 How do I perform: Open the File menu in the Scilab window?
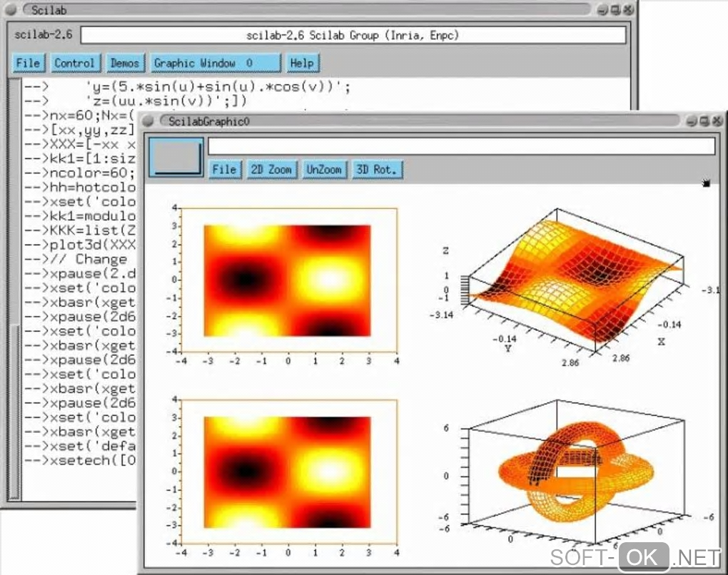tap(29, 63)
